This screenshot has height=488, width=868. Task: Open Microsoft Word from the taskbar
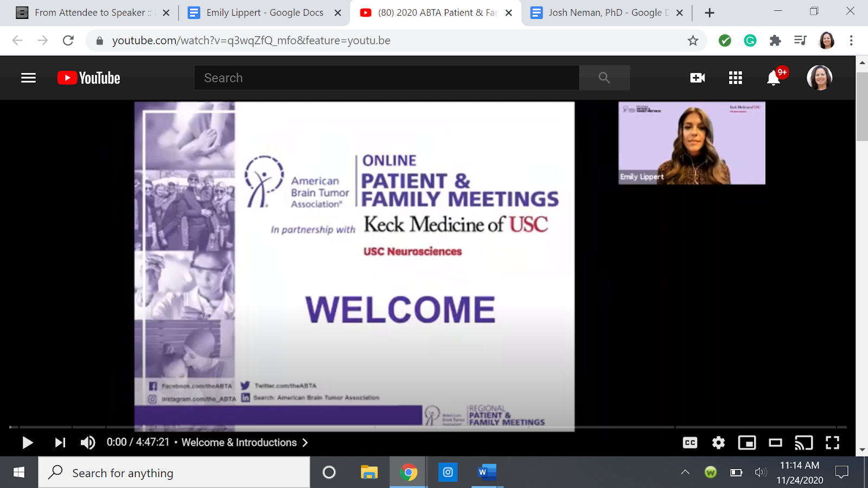[487, 472]
